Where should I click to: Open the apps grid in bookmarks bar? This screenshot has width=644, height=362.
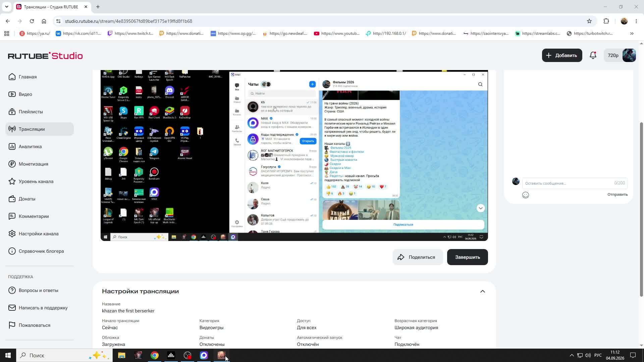pos(7,34)
